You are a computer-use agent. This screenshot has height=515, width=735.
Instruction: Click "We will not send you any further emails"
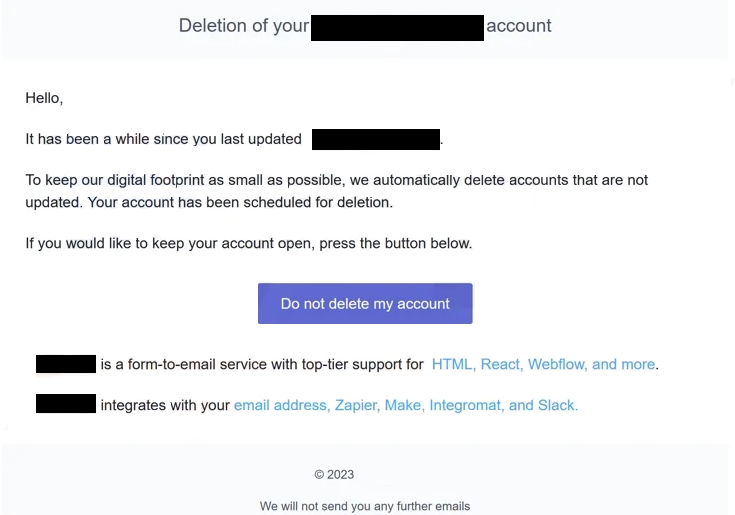click(x=365, y=506)
